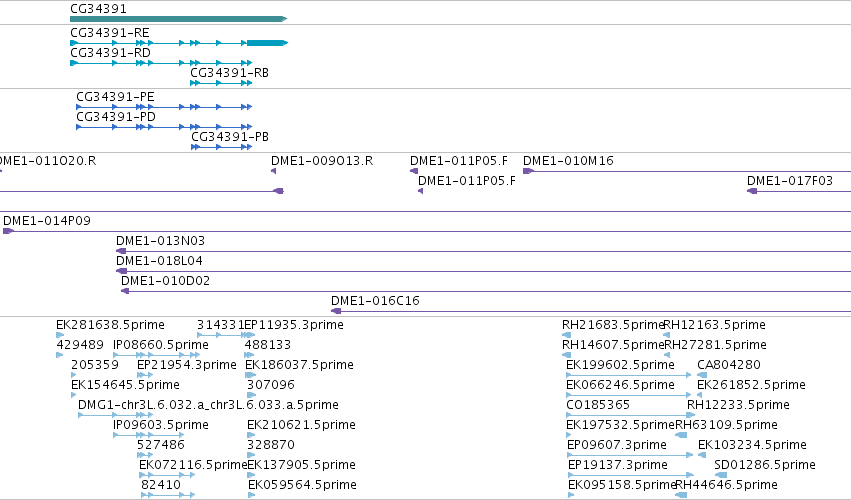
Task: Select the EK186037.5prime EST label
Action: (x=300, y=365)
